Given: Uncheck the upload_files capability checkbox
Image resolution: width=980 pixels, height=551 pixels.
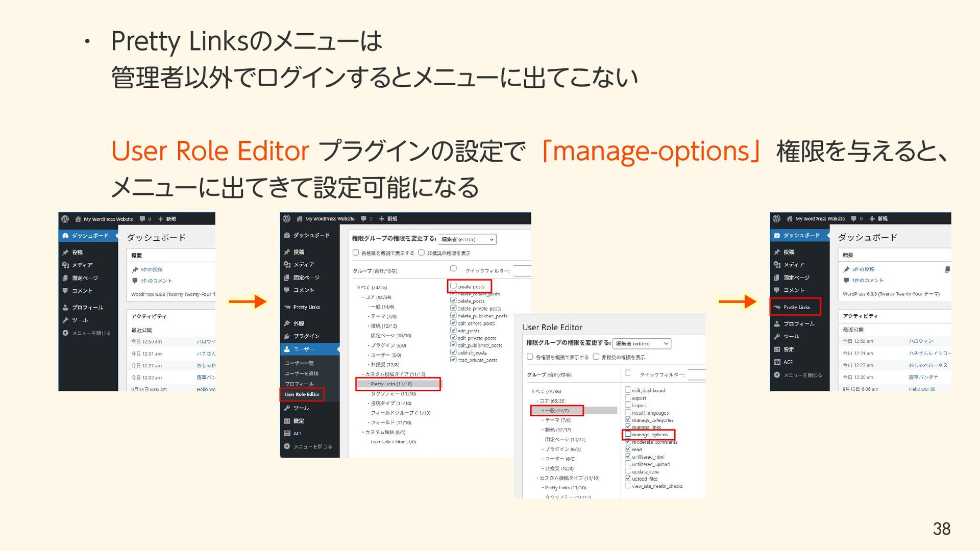Looking at the screenshot, I should pyautogui.click(x=628, y=478).
